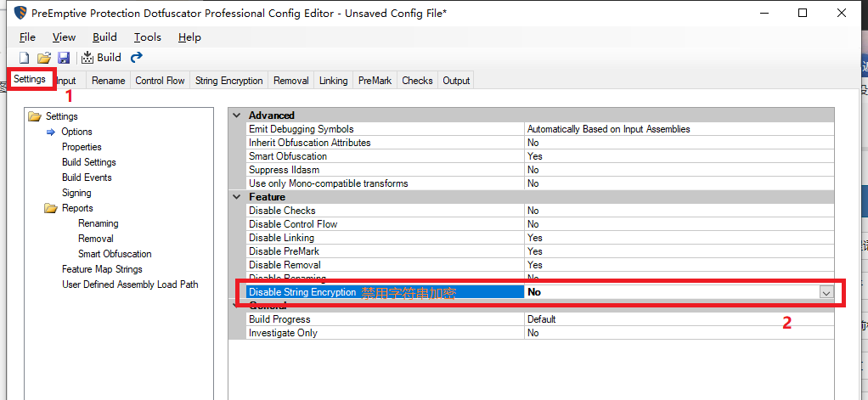Click the Save config floppy icon
The height and width of the screenshot is (400, 868).
click(63, 58)
